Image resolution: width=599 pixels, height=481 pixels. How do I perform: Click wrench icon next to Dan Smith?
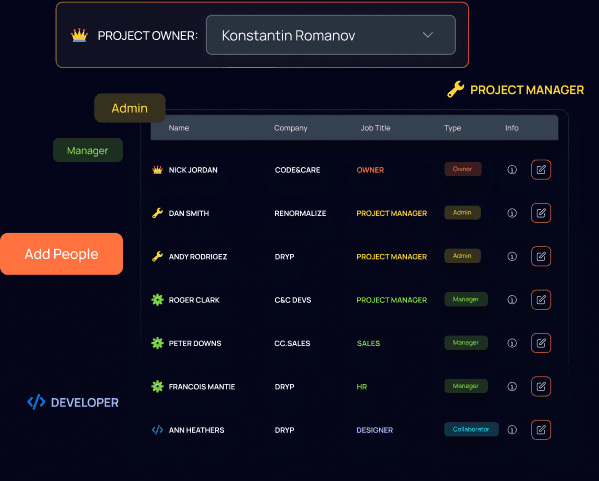pyautogui.click(x=157, y=213)
